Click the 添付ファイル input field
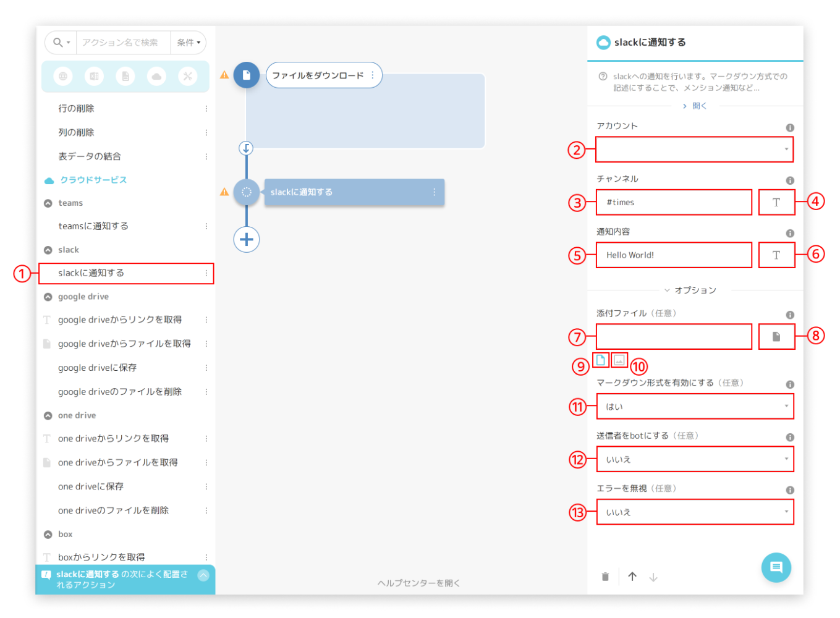The height and width of the screenshot is (618, 840). [674, 336]
